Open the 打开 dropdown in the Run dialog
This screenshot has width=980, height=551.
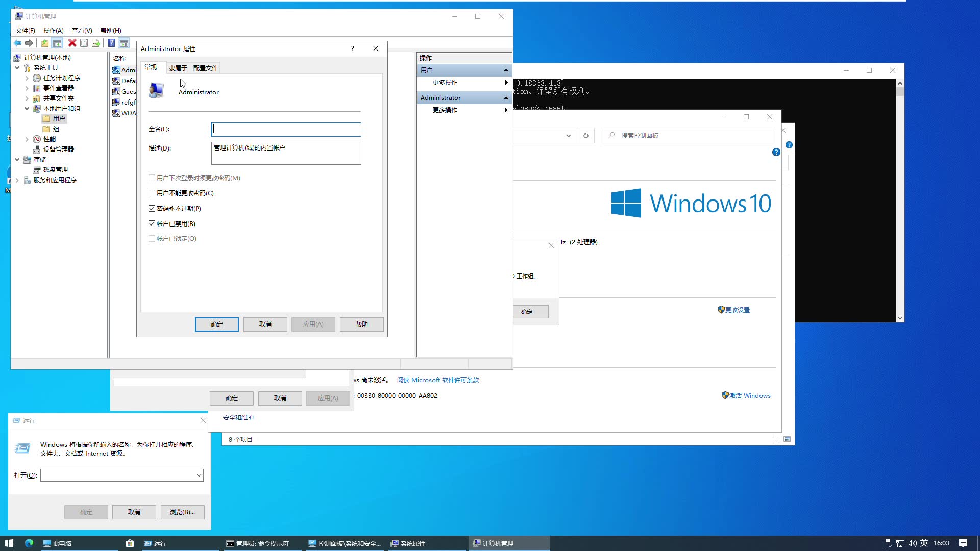coord(200,475)
